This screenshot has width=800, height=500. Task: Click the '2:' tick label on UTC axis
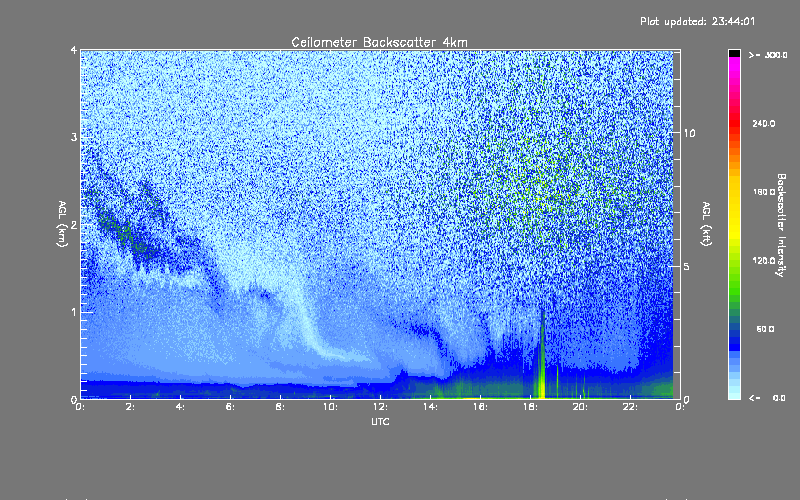coord(131,407)
